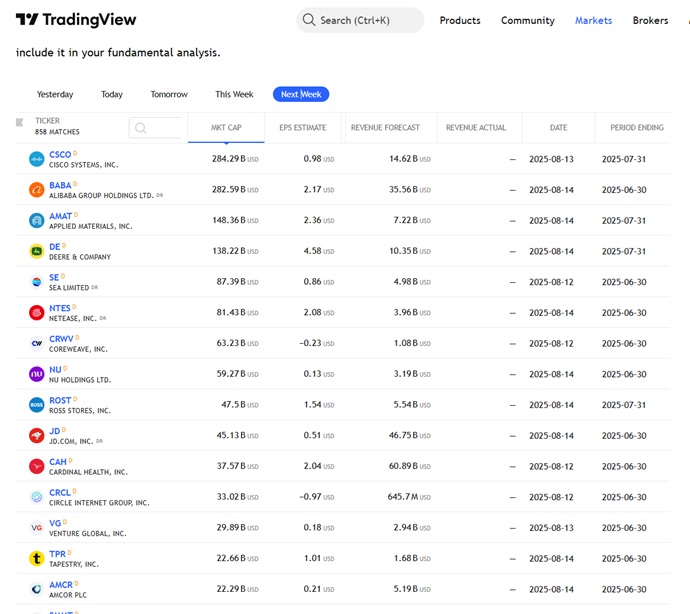This screenshot has width=690, height=614.
Task: Open the Community menu
Action: tap(528, 20)
